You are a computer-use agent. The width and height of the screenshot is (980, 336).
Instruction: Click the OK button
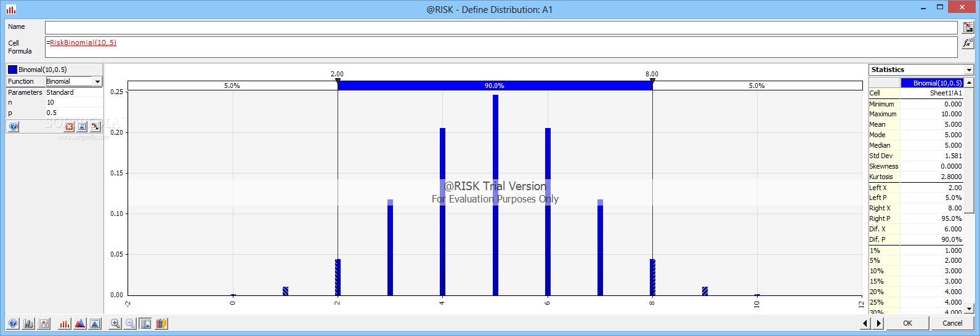(907, 323)
